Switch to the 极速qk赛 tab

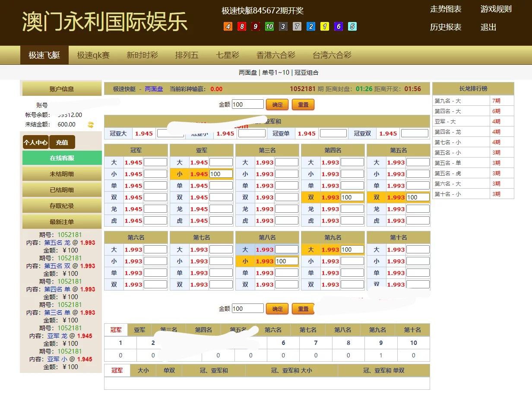93,55
